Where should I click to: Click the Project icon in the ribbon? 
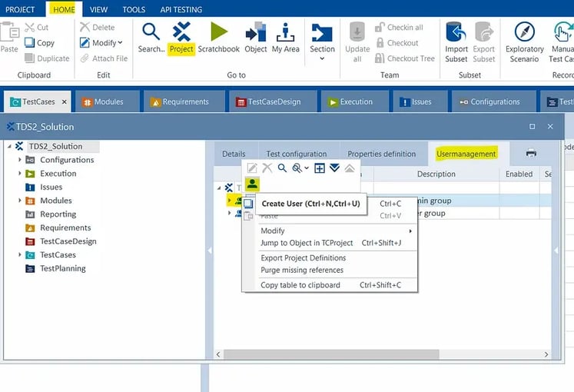point(181,38)
